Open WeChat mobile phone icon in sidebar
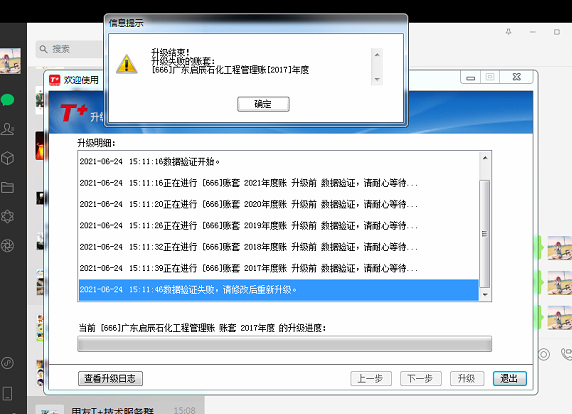The height and width of the screenshot is (414, 572). (x=8, y=394)
